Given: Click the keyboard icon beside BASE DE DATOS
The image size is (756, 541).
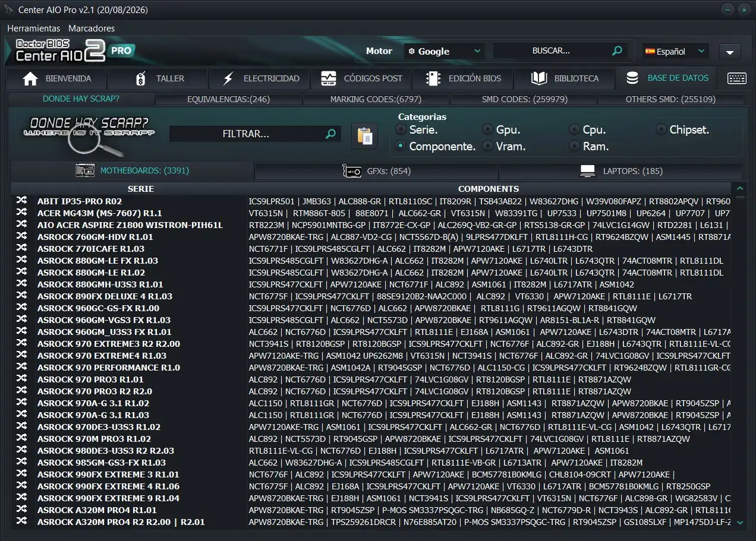Looking at the screenshot, I should [x=737, y=78].
